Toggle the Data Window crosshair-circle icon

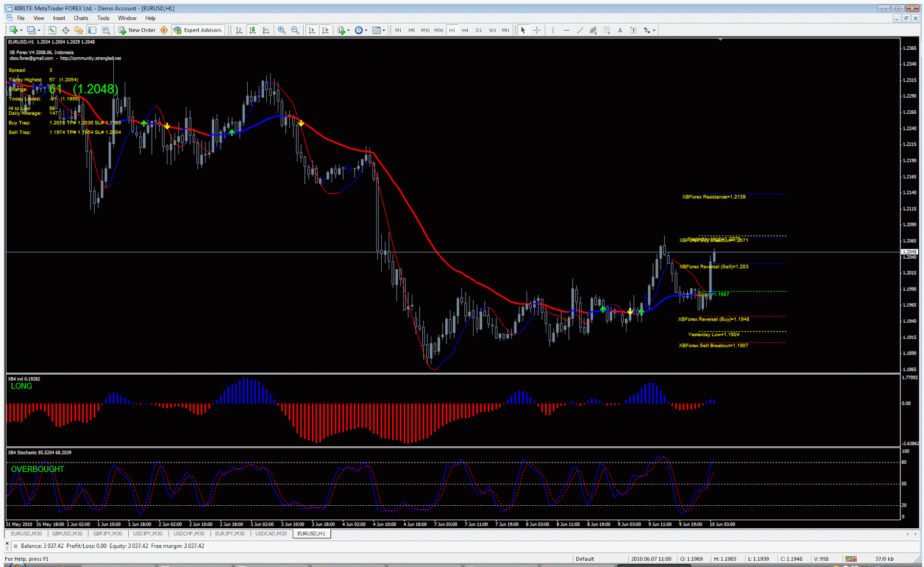click(65, 30)
